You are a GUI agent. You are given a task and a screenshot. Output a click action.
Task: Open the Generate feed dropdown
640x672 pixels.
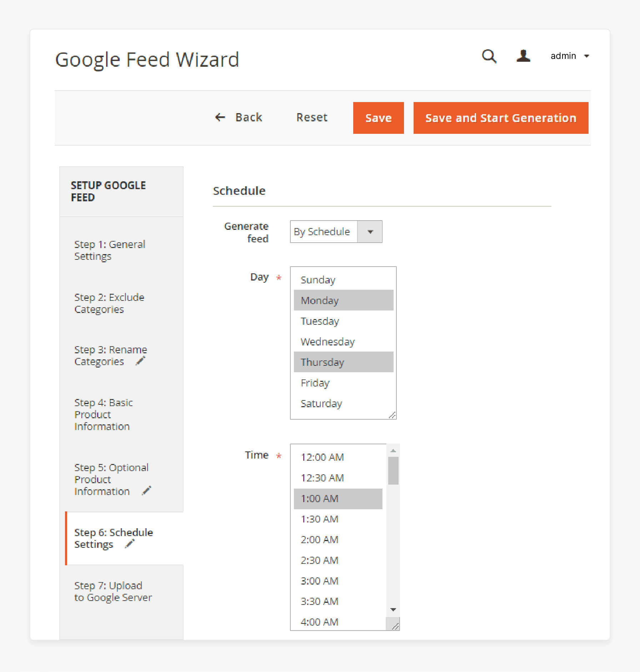coord(336,232)
